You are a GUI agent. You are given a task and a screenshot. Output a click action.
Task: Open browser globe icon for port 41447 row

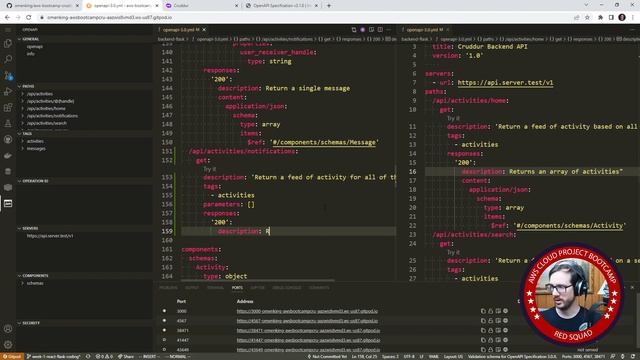[505, 340]
